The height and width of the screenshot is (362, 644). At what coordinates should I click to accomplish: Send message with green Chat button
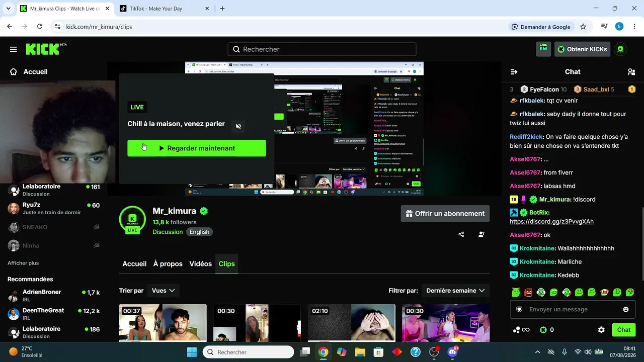[624, 330]
